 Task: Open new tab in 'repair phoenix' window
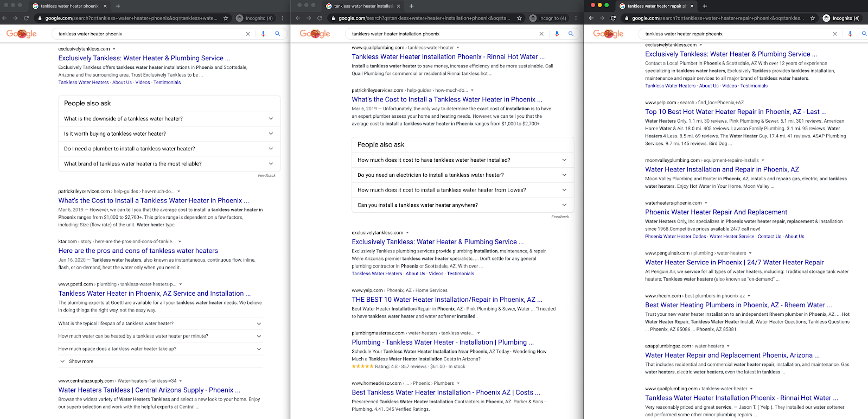705,6
